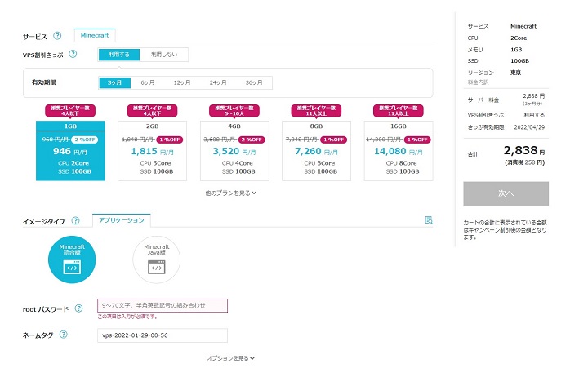The image size is (588, 368).
Task: Open help icon next to サービス
Action: [x=57, y=36]
